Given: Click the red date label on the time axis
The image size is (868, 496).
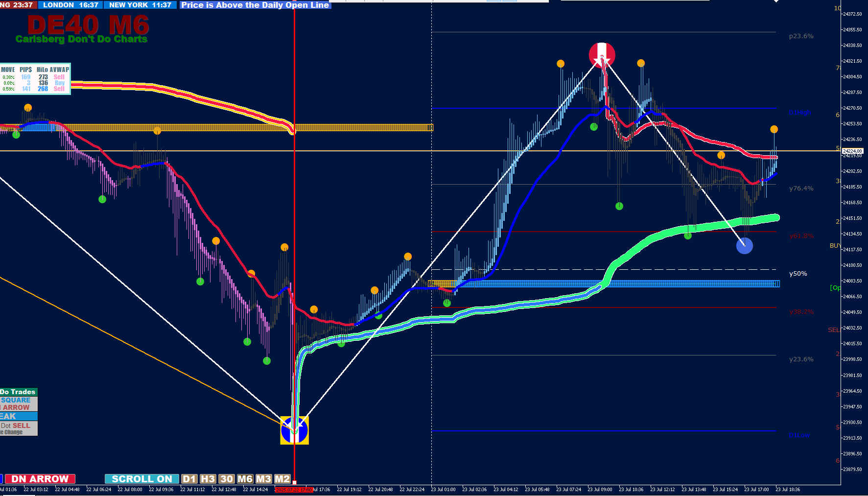Looking at the screenshot, I should tap(293, 489).
